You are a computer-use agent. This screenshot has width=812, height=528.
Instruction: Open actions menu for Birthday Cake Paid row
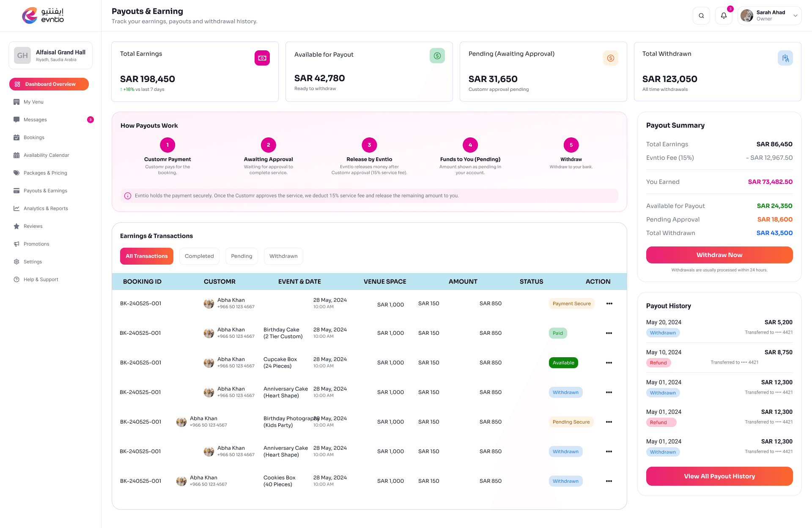tap(609, 333)
